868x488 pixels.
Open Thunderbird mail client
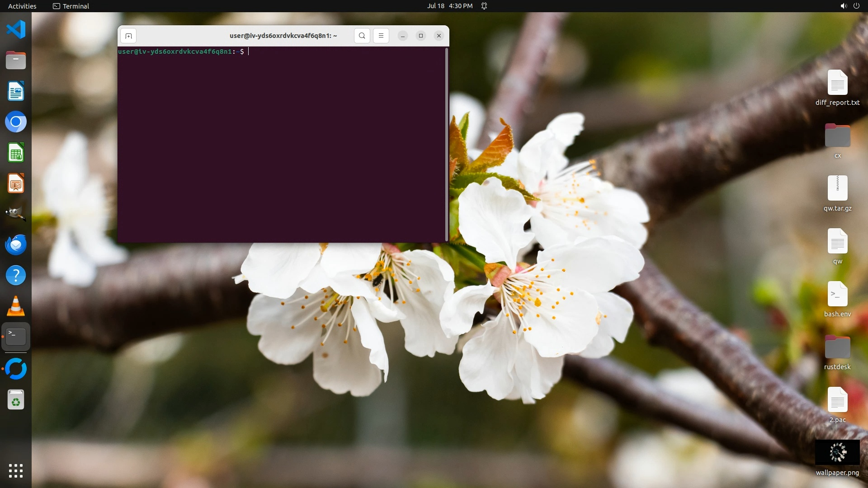16,245
